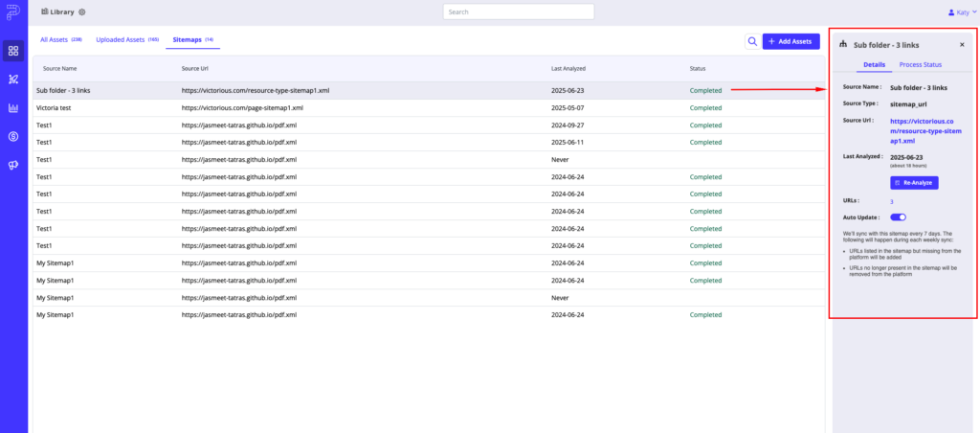Image resolution: width=980 pixels, height=433 pixels.
Task: Click Completed status of Sub folder row
Action: pos(705,90)
